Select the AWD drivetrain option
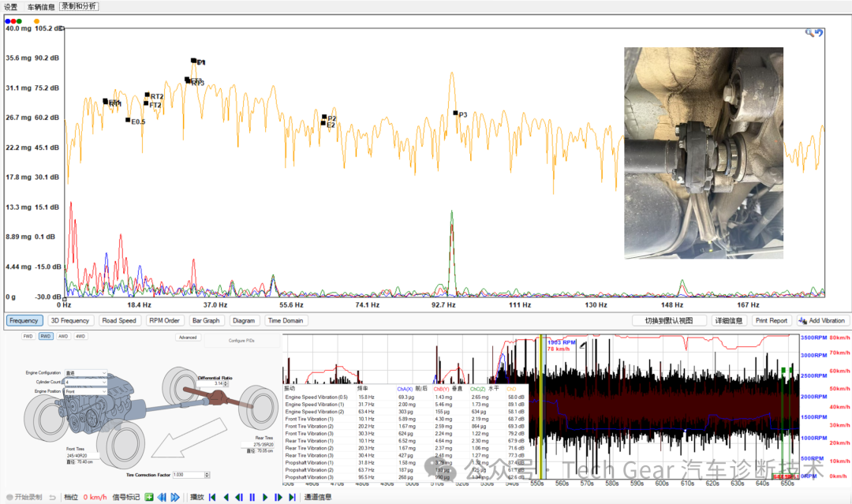This screenshot has width=852, height=504. [63, 336]
